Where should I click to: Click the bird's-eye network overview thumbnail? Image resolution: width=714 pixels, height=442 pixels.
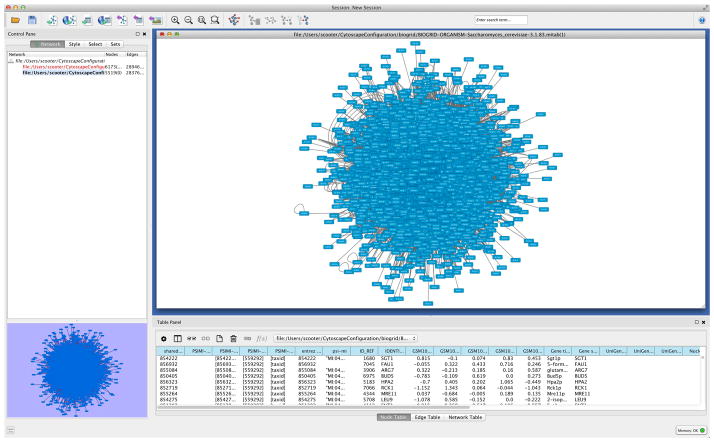[x=77, y=370]
